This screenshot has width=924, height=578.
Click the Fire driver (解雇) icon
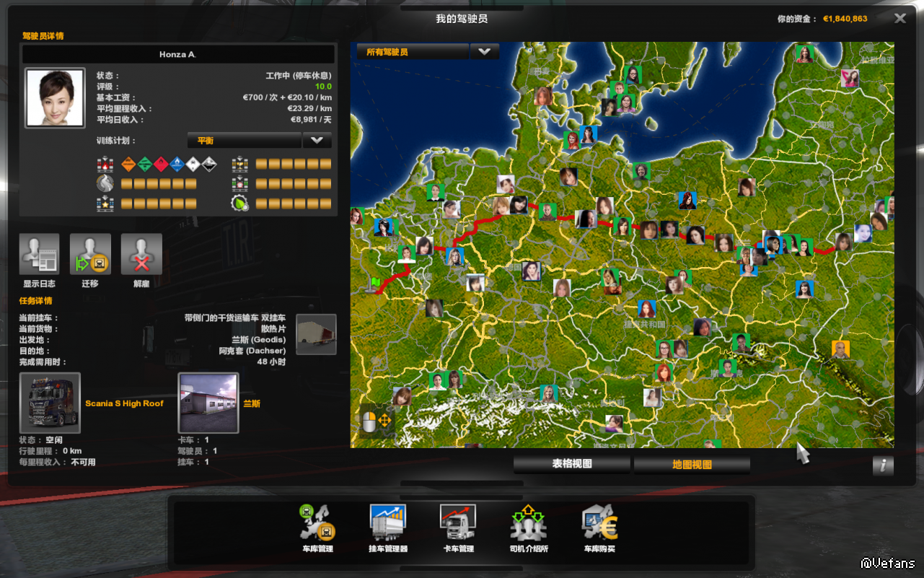(141, 255)
